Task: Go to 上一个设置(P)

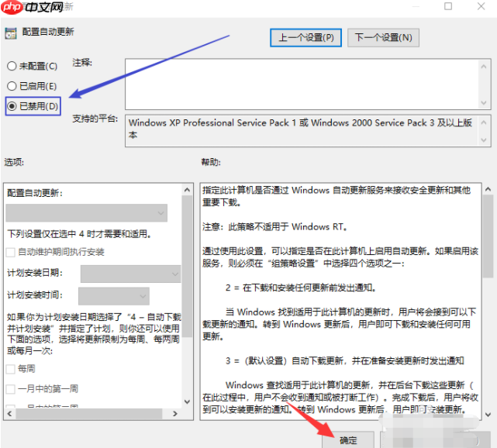Action: click(305, 38)
